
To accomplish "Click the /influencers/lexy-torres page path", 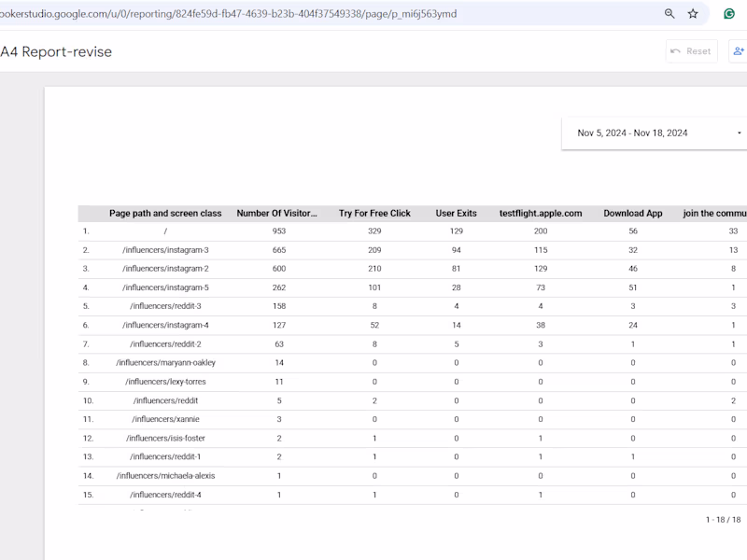I will 165,382.
